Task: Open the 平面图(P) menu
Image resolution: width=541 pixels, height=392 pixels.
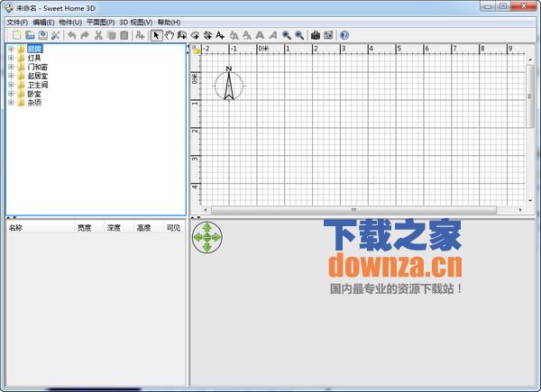Action: (x=100, y=23)
